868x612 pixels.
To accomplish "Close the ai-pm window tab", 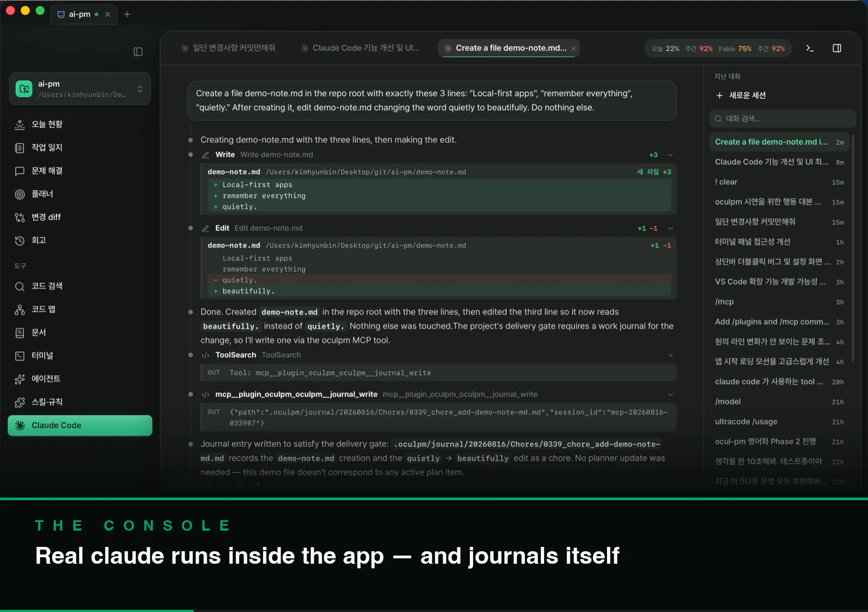I will (108, 15).
